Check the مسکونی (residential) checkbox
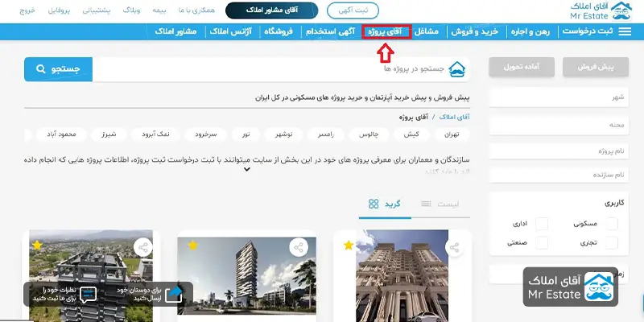The height and width of the screenshot is (322, 644). coord(612,223)
